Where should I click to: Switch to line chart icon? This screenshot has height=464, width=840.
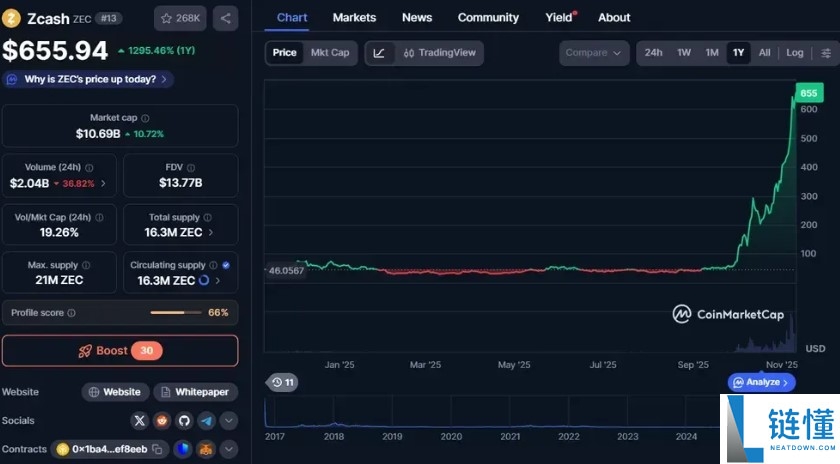point(379,53)
